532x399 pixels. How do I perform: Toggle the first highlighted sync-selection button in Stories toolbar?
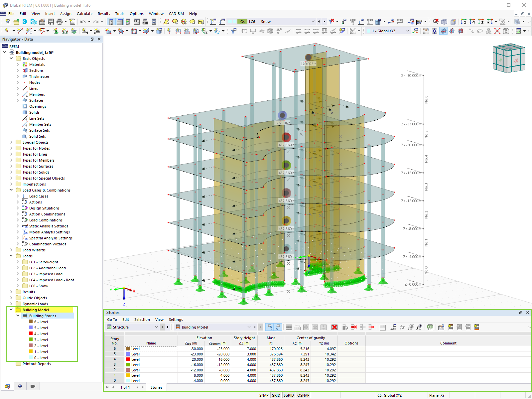point(270,327)
